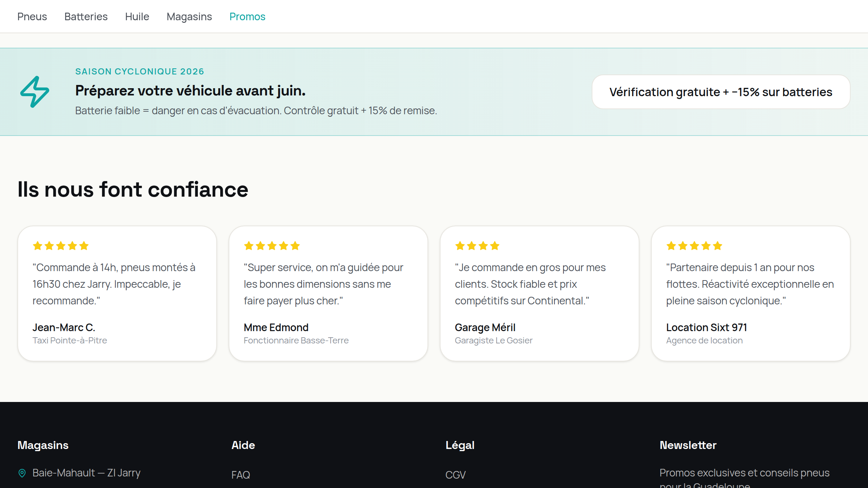
Task: Open the FAQ link in the footer
Action: [241, 475]
